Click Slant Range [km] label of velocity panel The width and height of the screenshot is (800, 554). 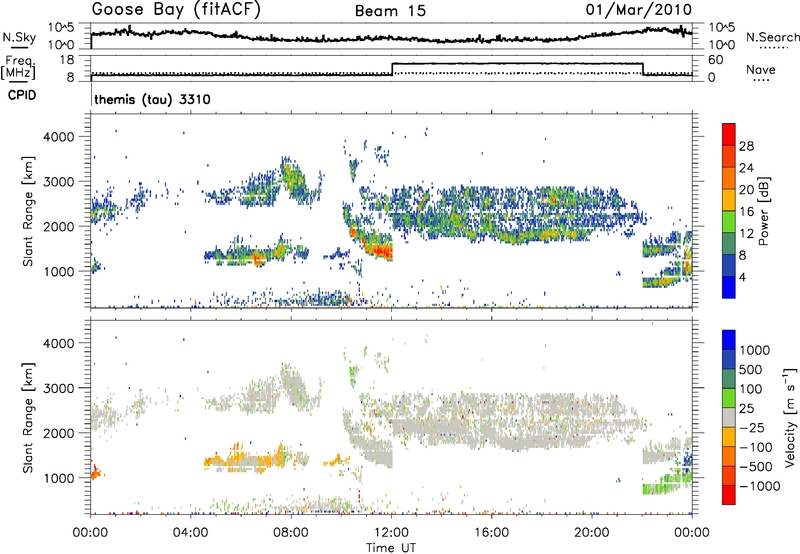[x=28, y=417]
